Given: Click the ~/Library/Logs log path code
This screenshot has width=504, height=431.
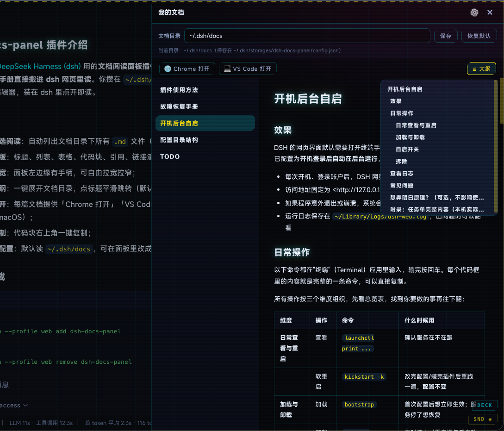Looking at the screenshot, I should coord(380,216).
